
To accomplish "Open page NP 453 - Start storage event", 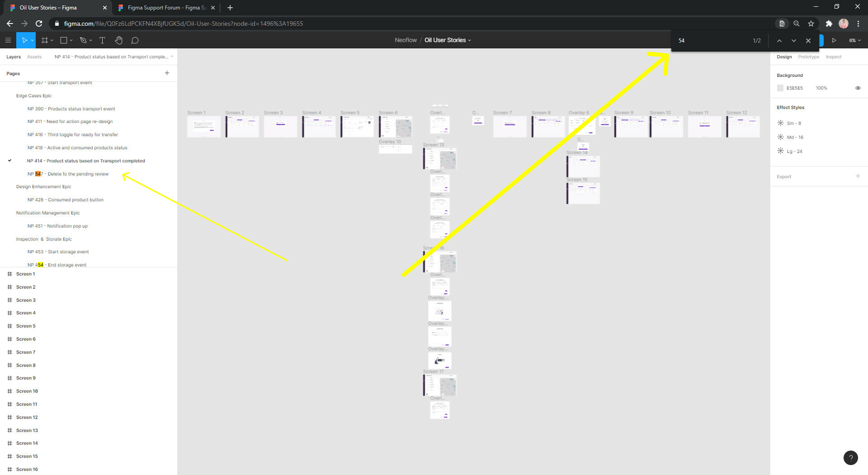I will pos(58,252).
